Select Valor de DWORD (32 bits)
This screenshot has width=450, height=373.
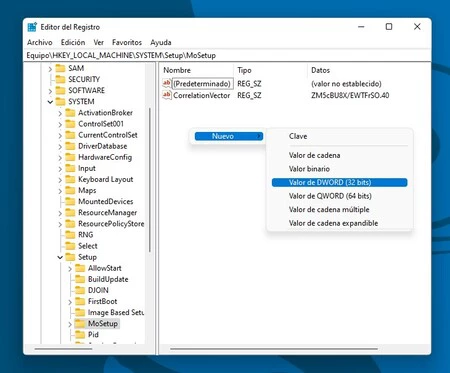pos(339,182)
